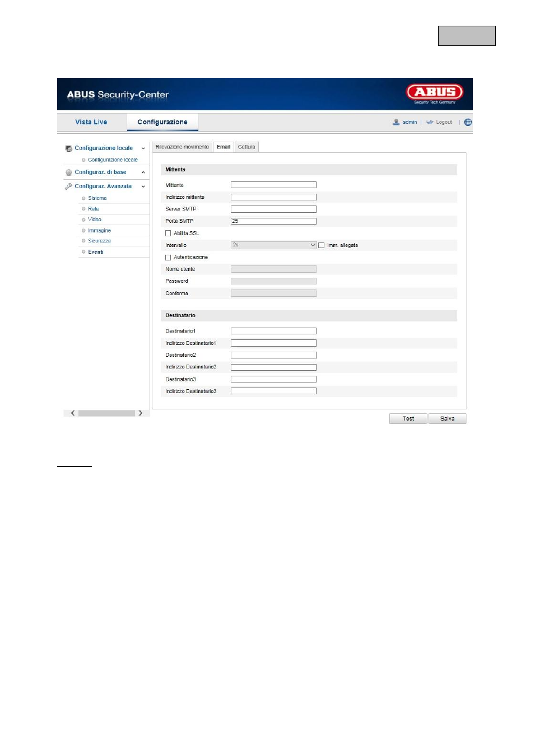Click the bullet icon beside Eventi

pyautogui.click(x=83, y=252)
